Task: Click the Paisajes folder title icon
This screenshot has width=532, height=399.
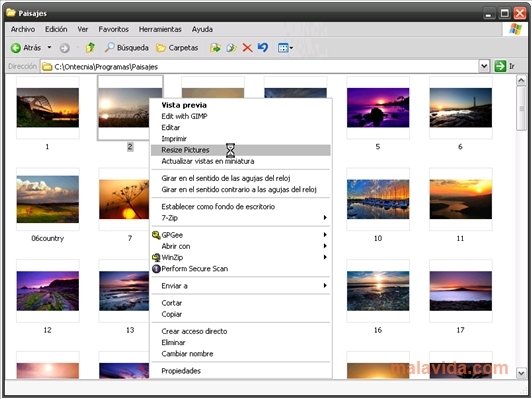Action: [x=11, y=13]
